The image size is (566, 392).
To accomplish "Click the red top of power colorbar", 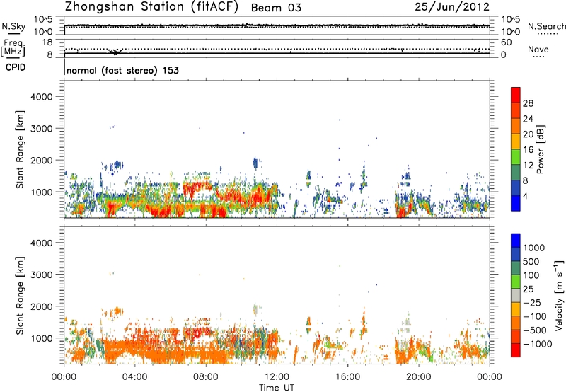I will [516, 95].
